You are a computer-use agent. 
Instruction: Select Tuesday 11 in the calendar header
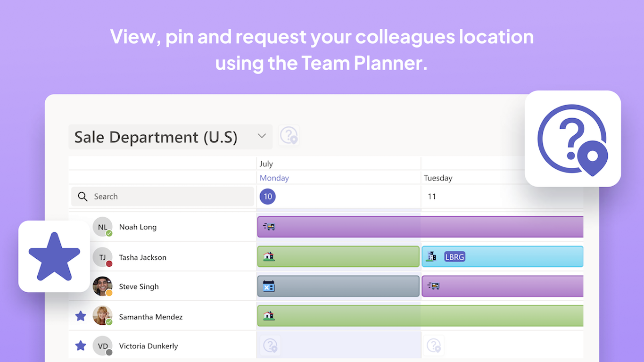tap(432, 197)
